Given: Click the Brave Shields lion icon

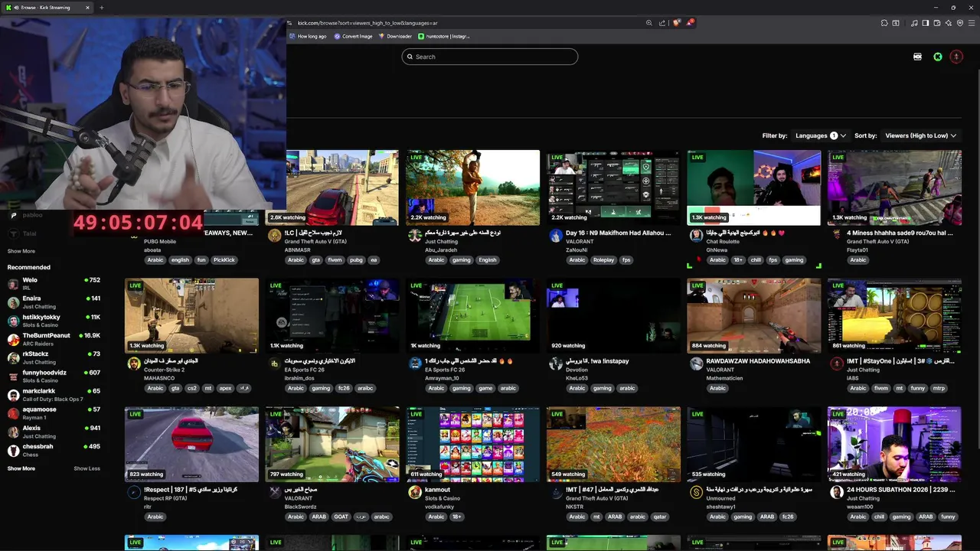Looking at the screenshot, I should (676, 23).
